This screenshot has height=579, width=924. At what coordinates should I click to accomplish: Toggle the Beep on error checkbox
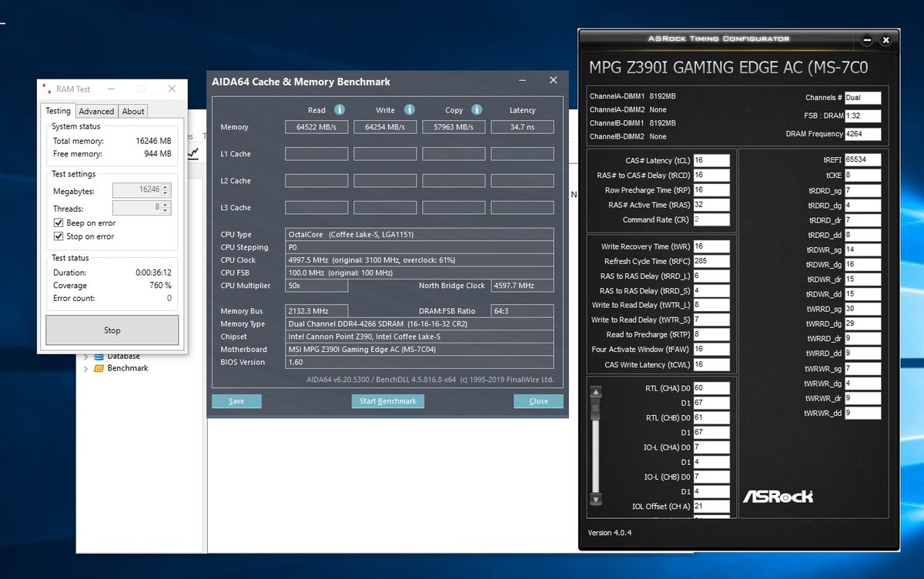point(59,223)
